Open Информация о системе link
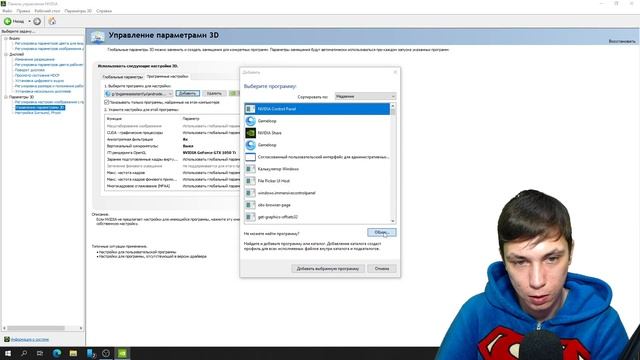640x360 pixels. click(30, 340)
